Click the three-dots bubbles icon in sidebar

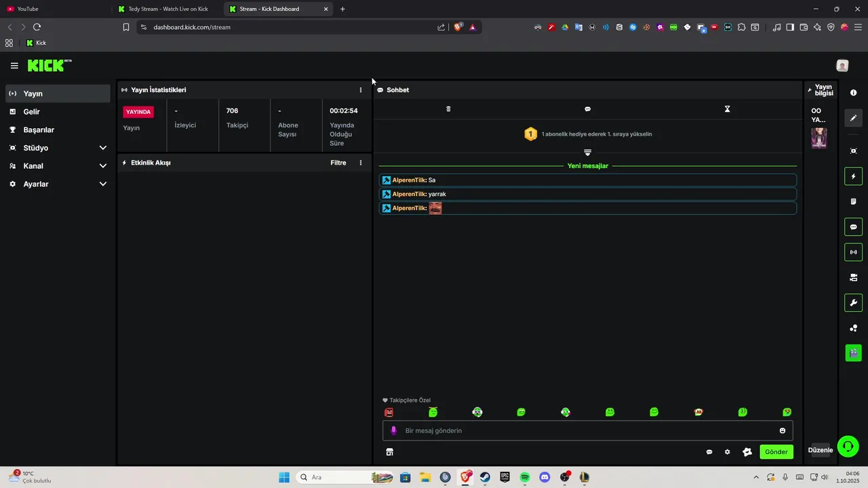[853, 328]
